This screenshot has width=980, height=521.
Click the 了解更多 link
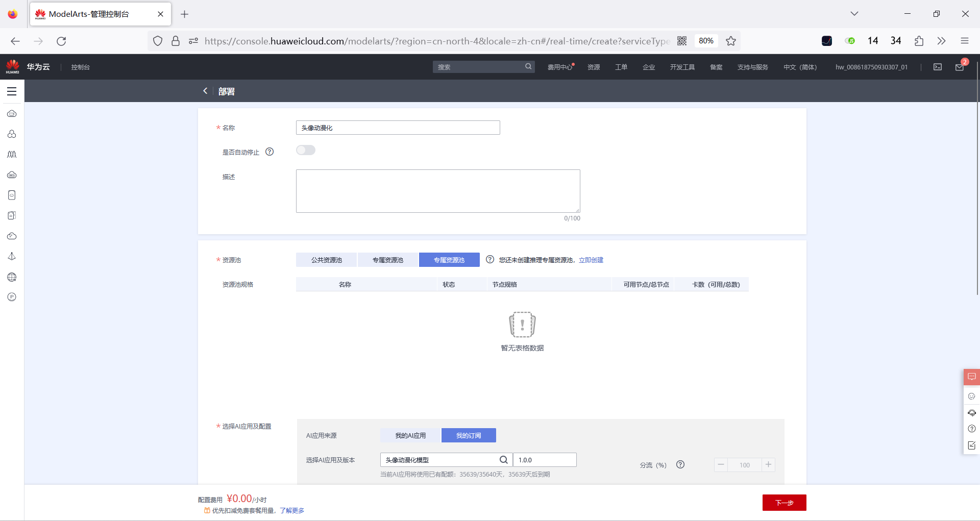pos(292,510)
